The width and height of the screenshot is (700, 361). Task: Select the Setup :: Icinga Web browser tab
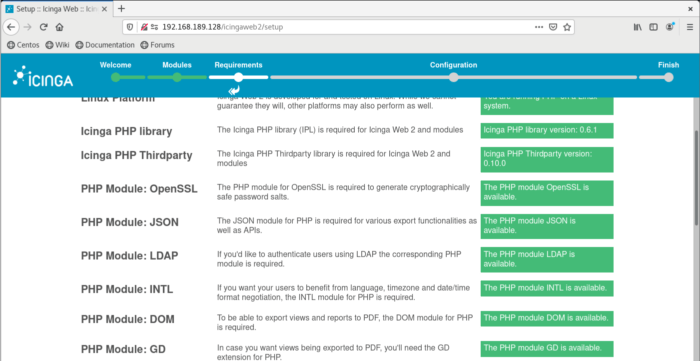pos(58,8)
